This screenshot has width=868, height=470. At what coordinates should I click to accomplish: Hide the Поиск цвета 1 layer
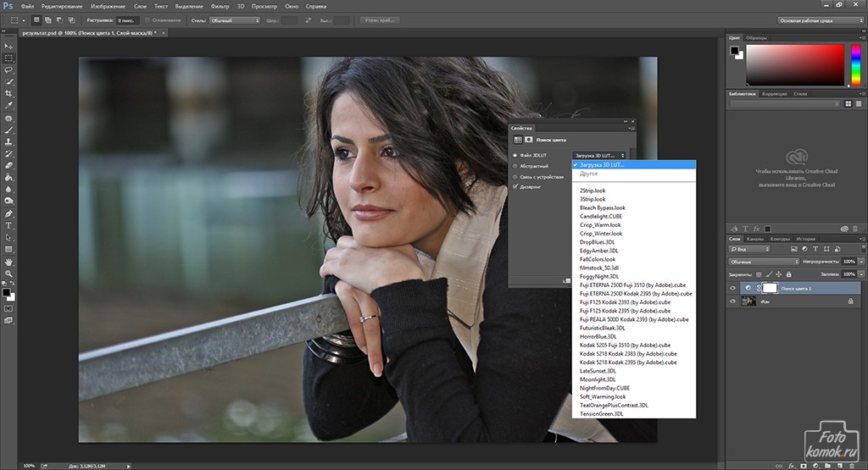[x=734, y=288]
